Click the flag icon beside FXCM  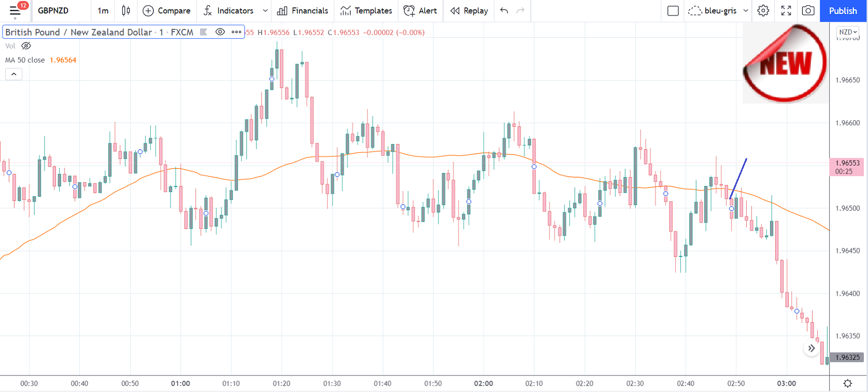[x=204, y=32]
